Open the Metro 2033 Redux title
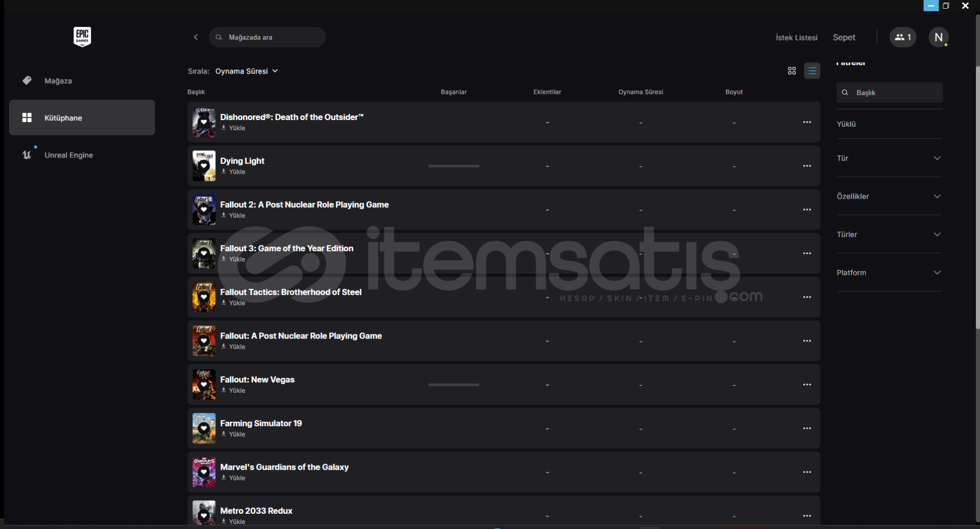Screen dimensions: 980x529 click(256, 511)
